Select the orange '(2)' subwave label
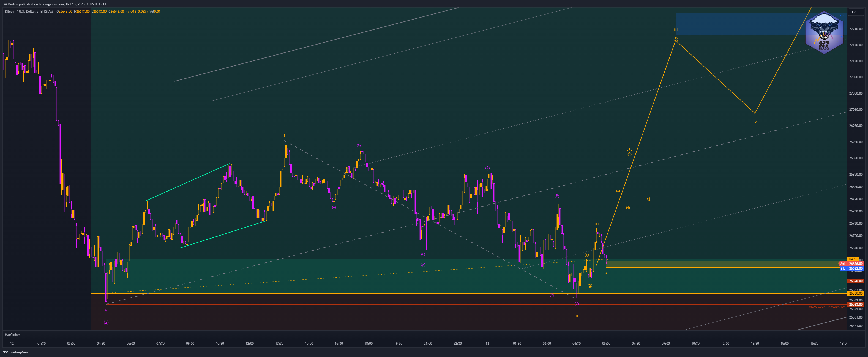 point(606,273)
